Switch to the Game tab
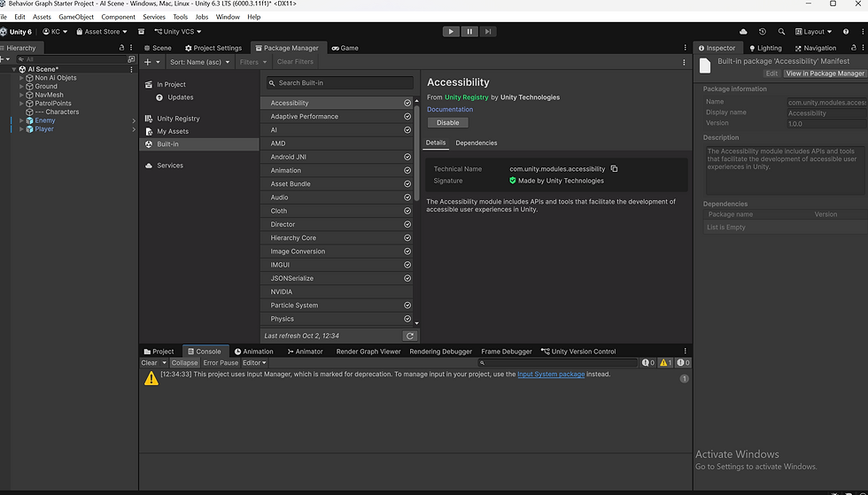 (345, 48)
